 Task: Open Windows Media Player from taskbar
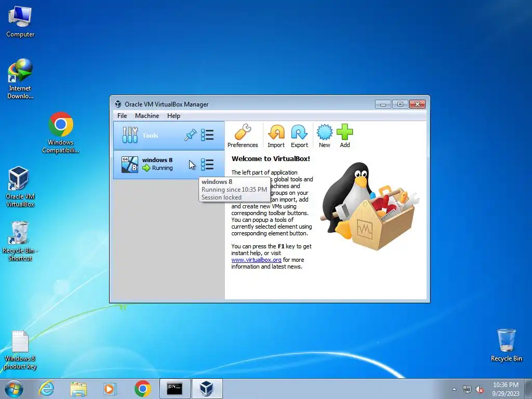click(110, 389)
